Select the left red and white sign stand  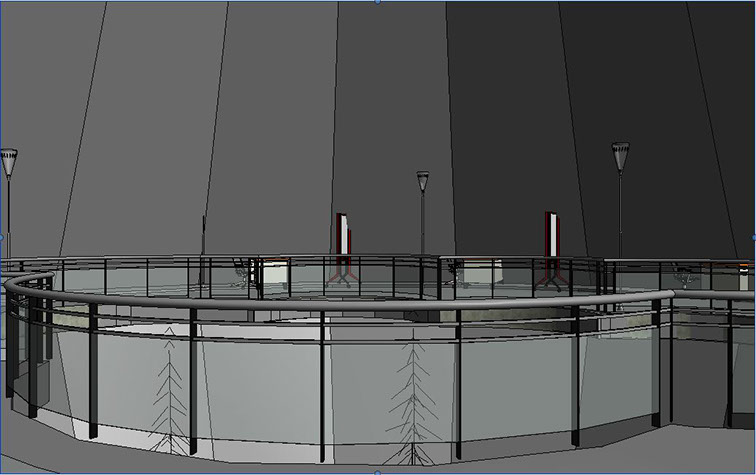click(343, 238)
